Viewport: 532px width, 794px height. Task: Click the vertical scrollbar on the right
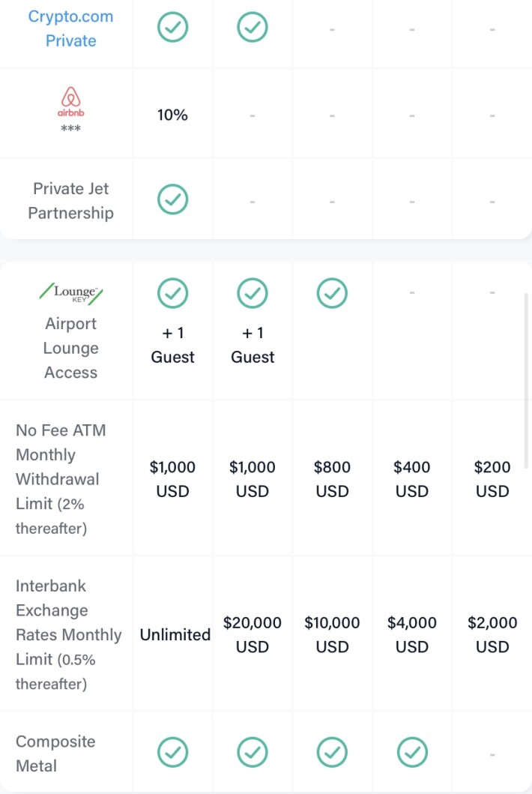tap(525, 381)
